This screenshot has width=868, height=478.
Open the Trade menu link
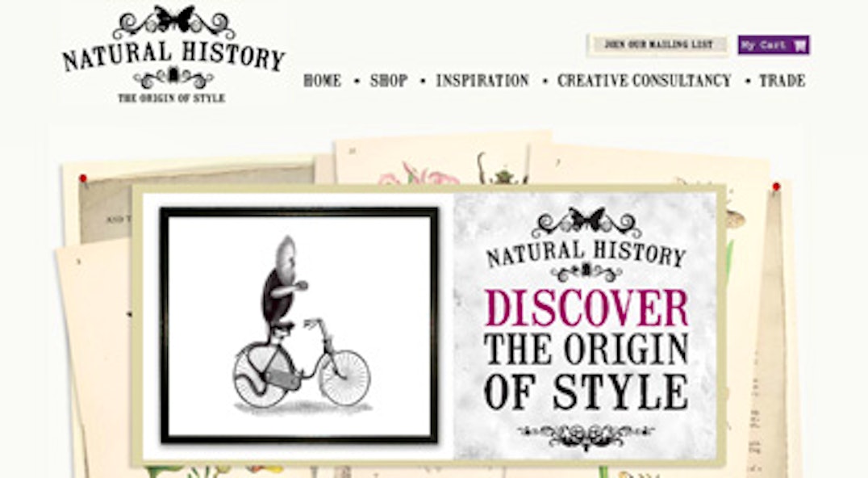(x=782, y=81)
